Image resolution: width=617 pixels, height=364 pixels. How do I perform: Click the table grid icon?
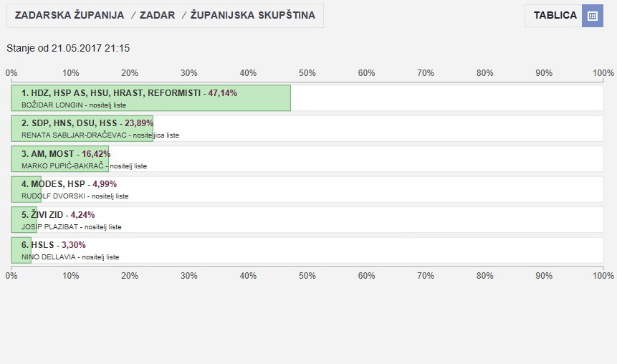(x=592, y=16)
